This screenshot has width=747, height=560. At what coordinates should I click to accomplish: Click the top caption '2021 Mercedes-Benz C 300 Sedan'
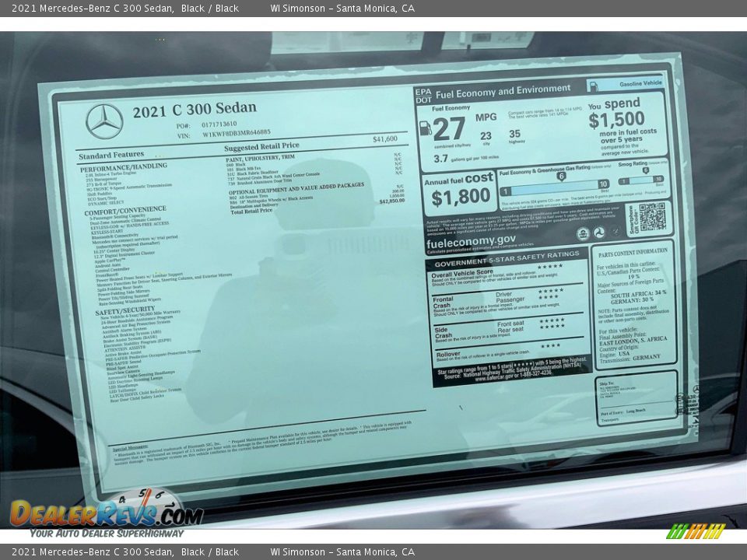click(x=92, y=8)
